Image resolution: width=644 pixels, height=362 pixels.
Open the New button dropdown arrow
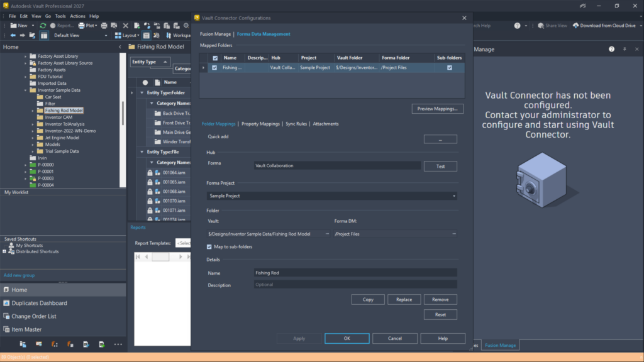(x=33, y=25)
